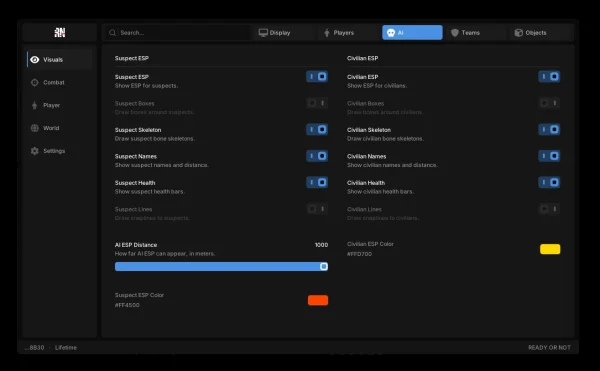Toggle the Suspect Health switch

pos(317,182)
